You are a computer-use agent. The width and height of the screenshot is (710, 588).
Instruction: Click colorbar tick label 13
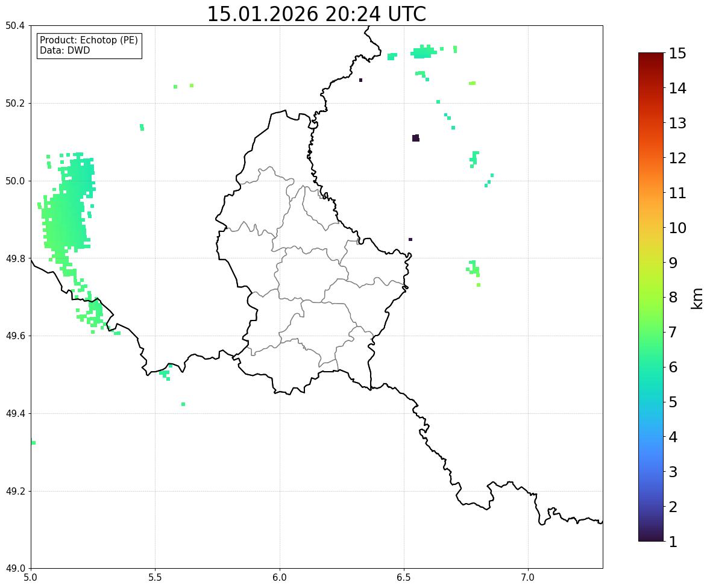pyautogui.click(x=677, y=123)
